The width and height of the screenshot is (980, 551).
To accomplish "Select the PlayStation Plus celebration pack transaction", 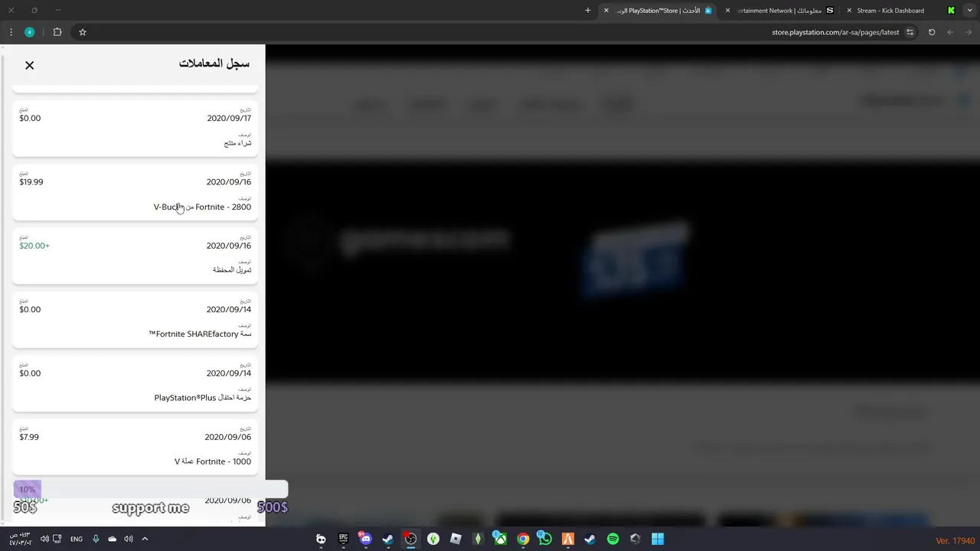I will coord(135,383).
